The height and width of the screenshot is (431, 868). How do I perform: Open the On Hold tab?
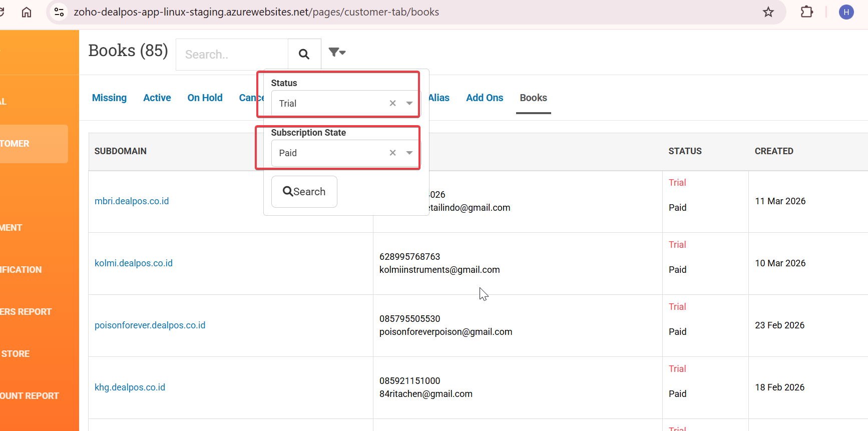pyautogui.click(x=205, y=98)
